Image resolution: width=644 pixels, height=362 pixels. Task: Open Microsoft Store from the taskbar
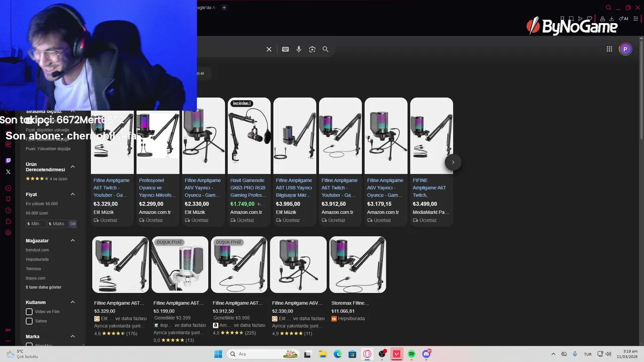point(352,354)
